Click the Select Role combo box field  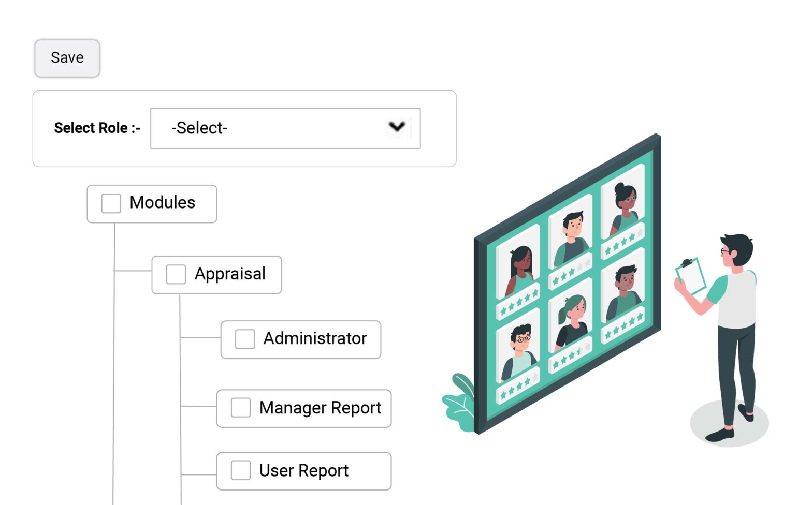(285, 128)
